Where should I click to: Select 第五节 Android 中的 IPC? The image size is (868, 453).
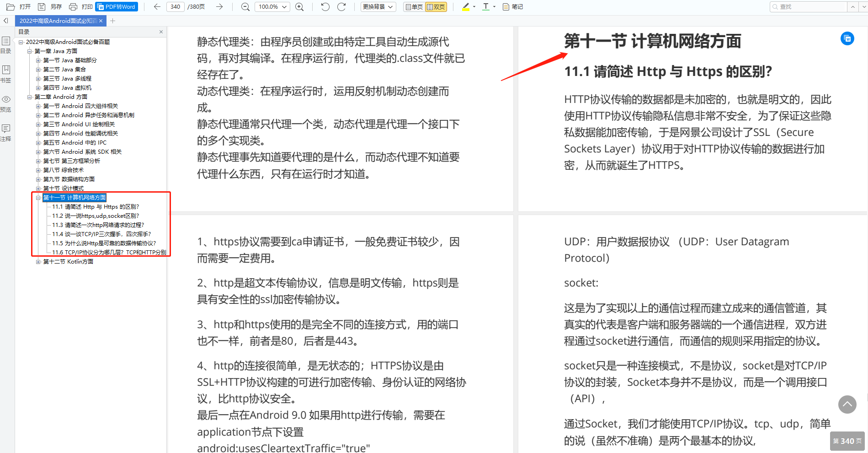click(75, 143)
